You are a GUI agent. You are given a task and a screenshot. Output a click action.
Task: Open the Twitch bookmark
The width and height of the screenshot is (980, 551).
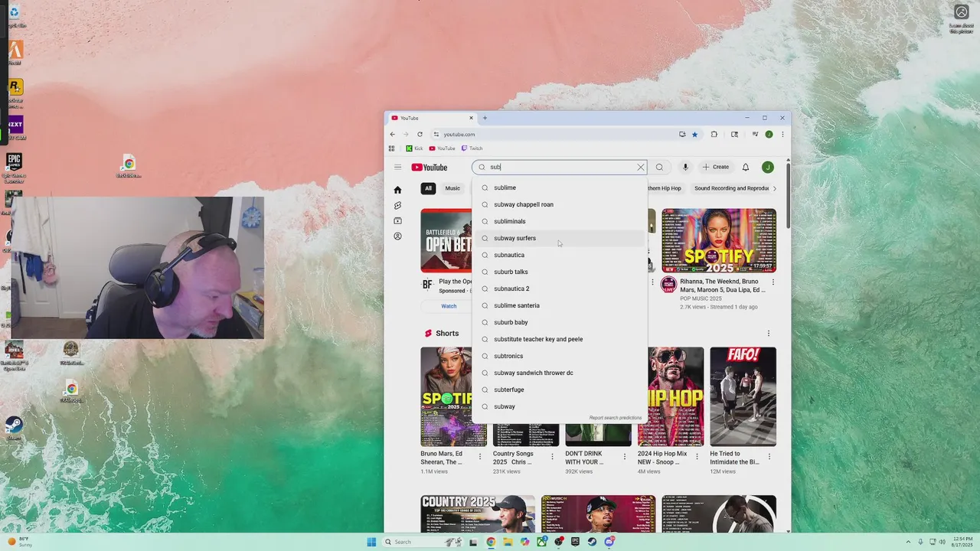point(472,148)
